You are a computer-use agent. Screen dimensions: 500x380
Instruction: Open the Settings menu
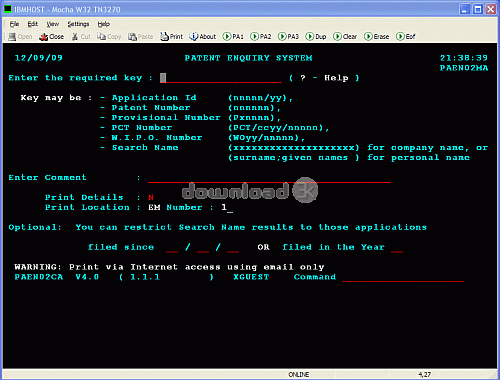click(x=78, y=24)
